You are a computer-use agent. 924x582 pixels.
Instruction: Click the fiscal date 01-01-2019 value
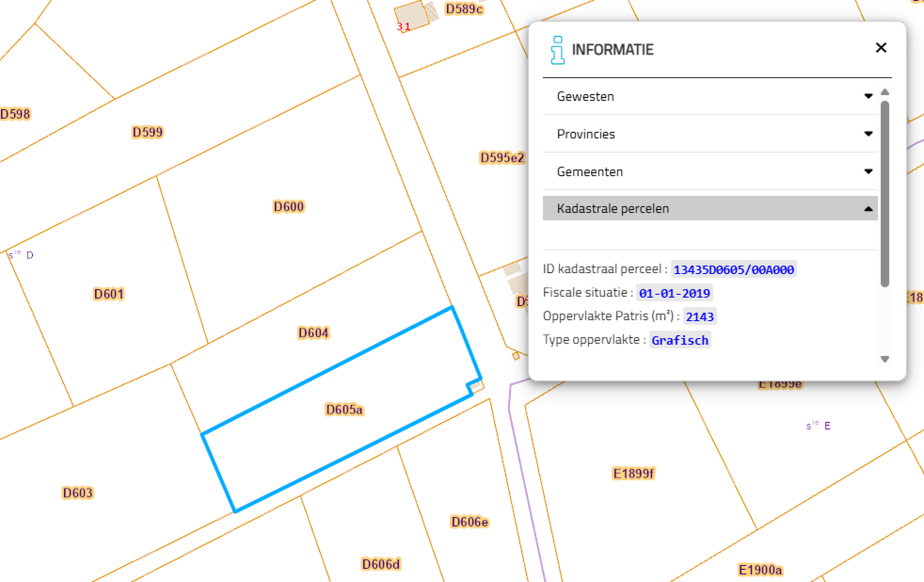point(674,293)
